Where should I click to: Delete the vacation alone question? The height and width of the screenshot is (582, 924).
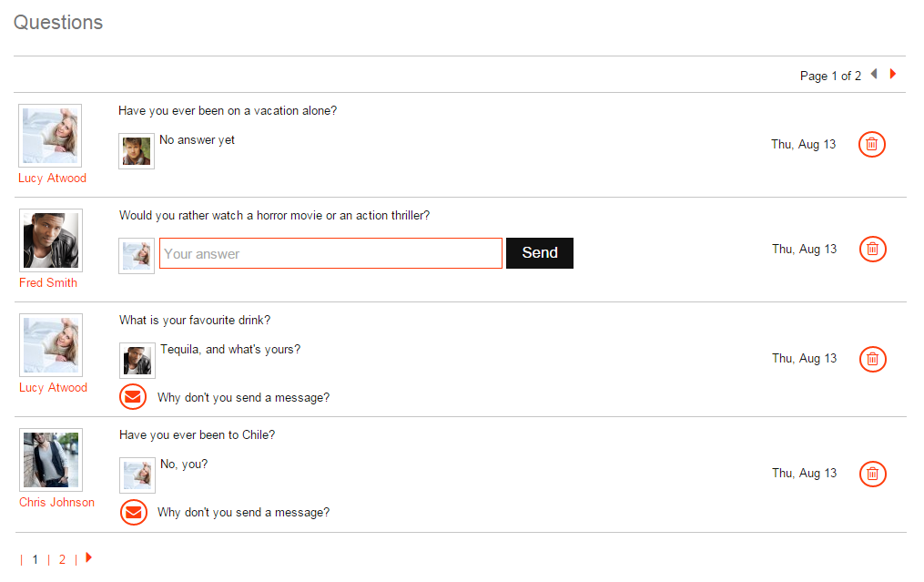click(x=871, y=145)
